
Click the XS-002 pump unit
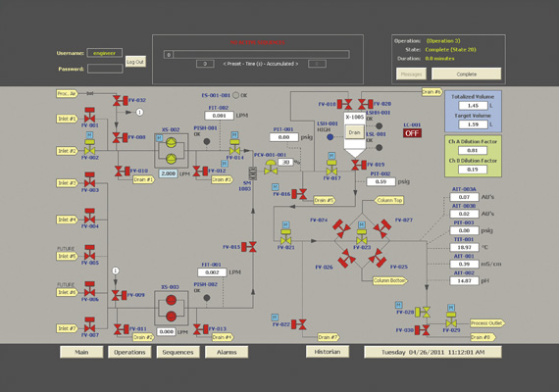pyautogui.click(x=171, y=151)
